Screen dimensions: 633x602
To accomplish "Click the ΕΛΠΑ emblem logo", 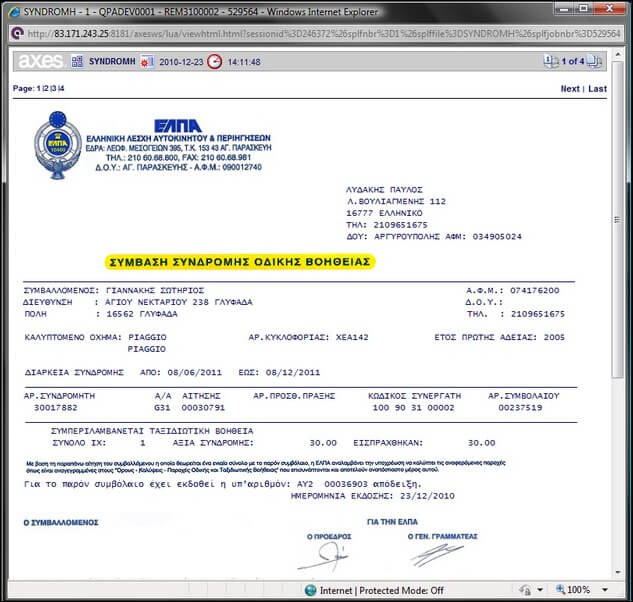I will 57,145.
